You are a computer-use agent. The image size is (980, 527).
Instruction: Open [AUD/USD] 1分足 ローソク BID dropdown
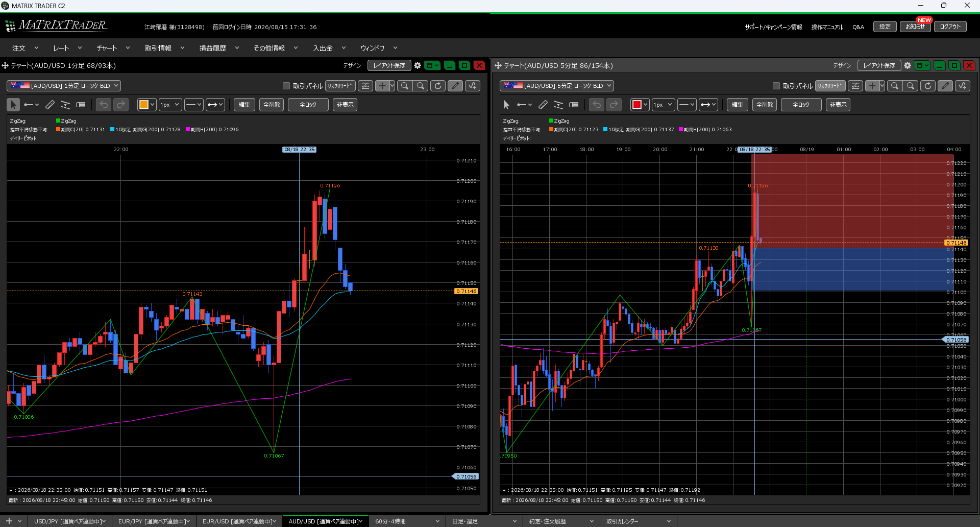tap(64, 86)
